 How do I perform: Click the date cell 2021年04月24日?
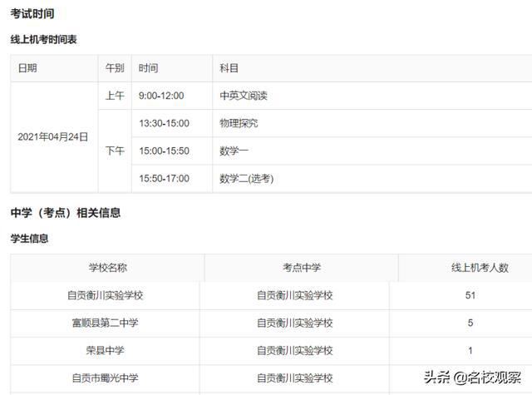point(53,137)
